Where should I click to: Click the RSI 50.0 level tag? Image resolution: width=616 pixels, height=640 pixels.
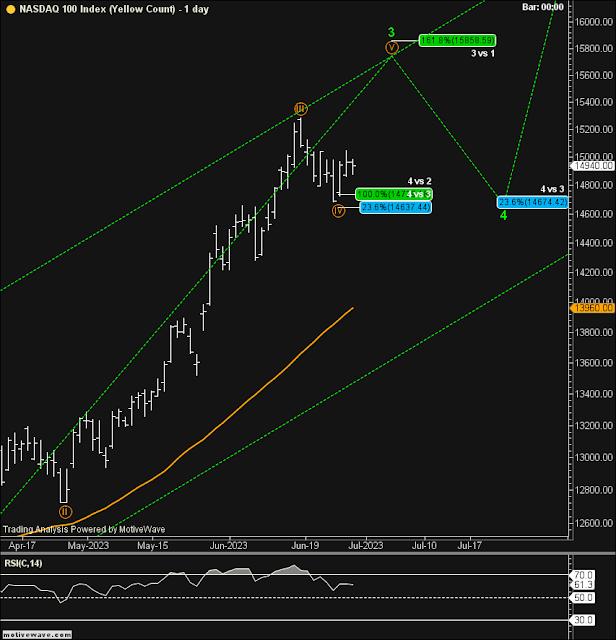coord(583,598)
